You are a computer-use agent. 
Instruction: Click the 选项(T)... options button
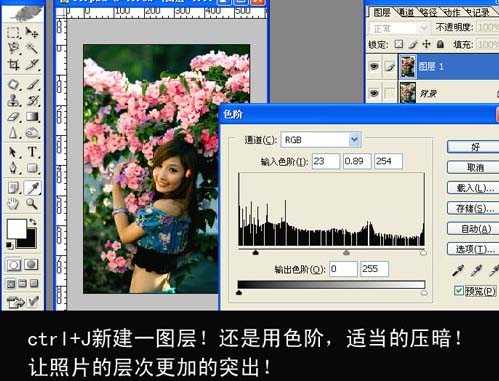473,249
